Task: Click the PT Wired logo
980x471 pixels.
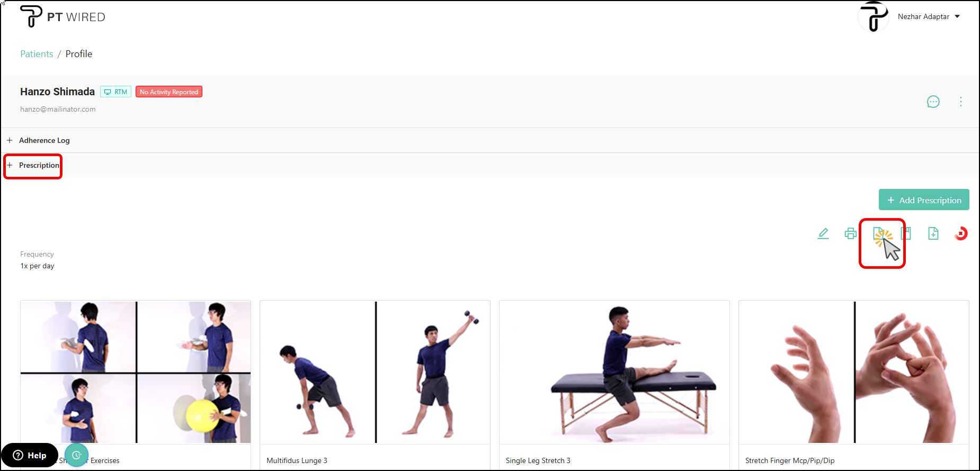Action: 63,17
